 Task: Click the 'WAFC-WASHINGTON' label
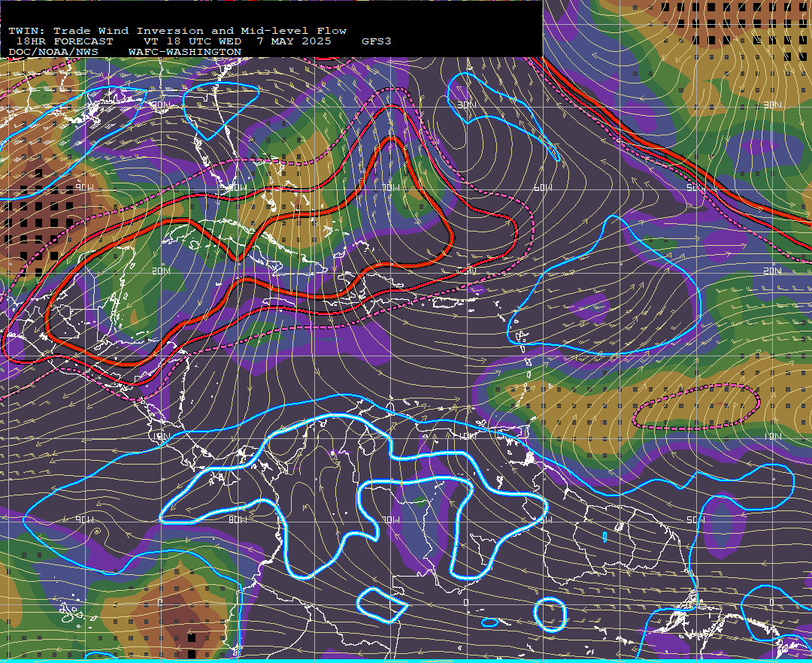185,53
